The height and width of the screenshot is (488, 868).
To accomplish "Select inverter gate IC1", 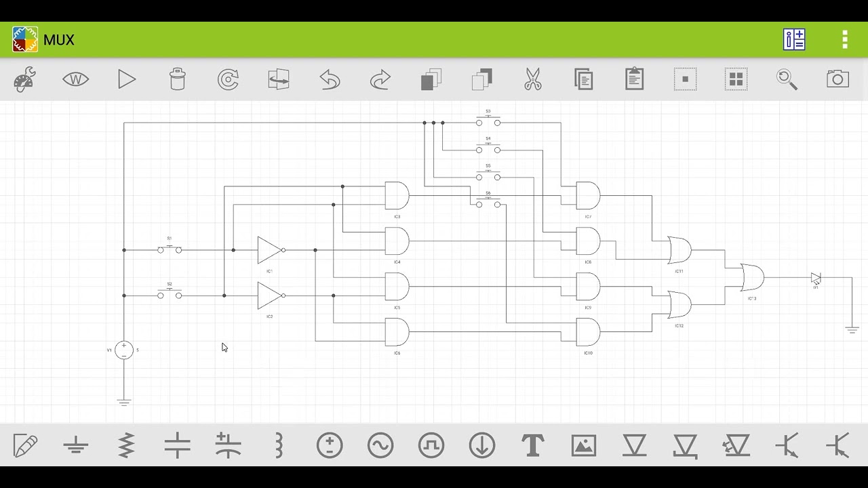I will 271,250.
